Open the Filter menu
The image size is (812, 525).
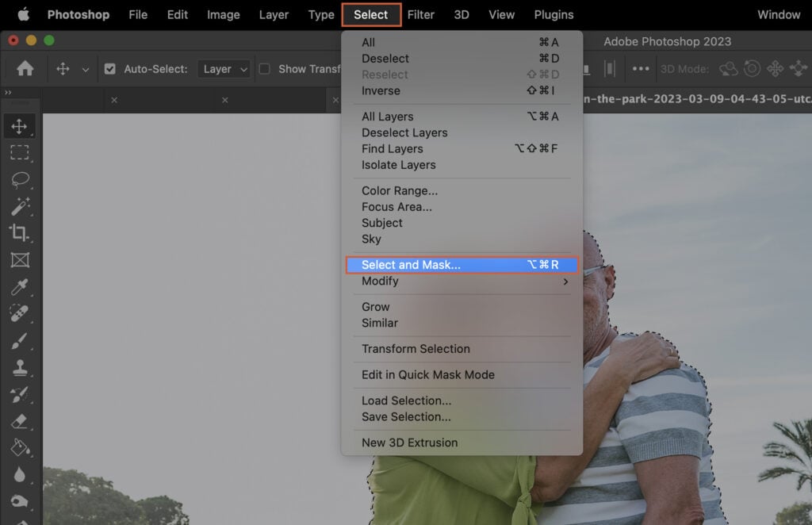coord(421,14)
